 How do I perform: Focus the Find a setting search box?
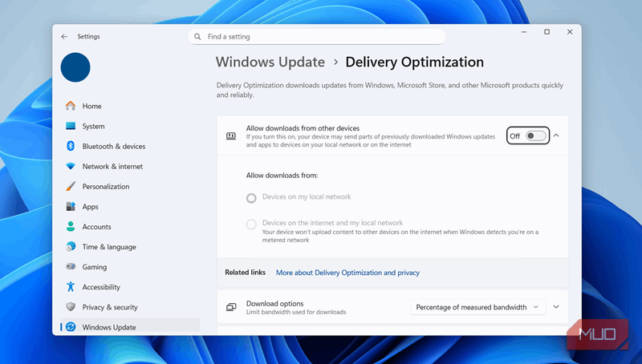tap(317, 37)
